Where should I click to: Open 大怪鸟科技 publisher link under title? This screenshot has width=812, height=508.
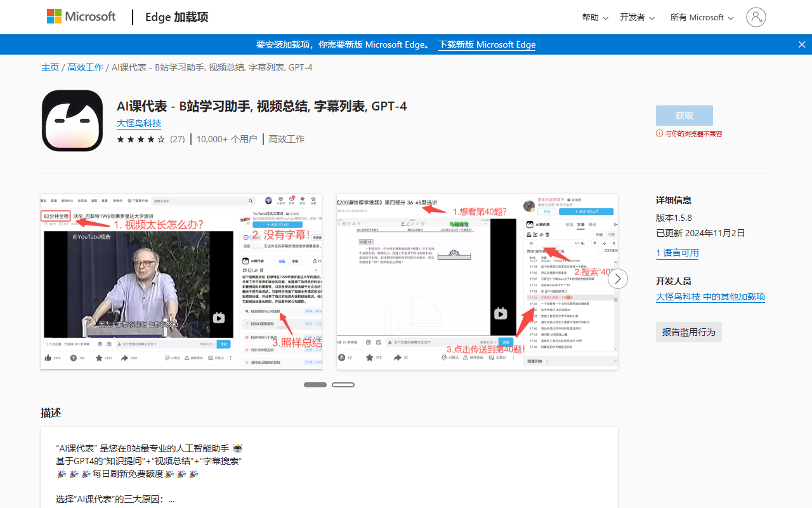[139, 123]
